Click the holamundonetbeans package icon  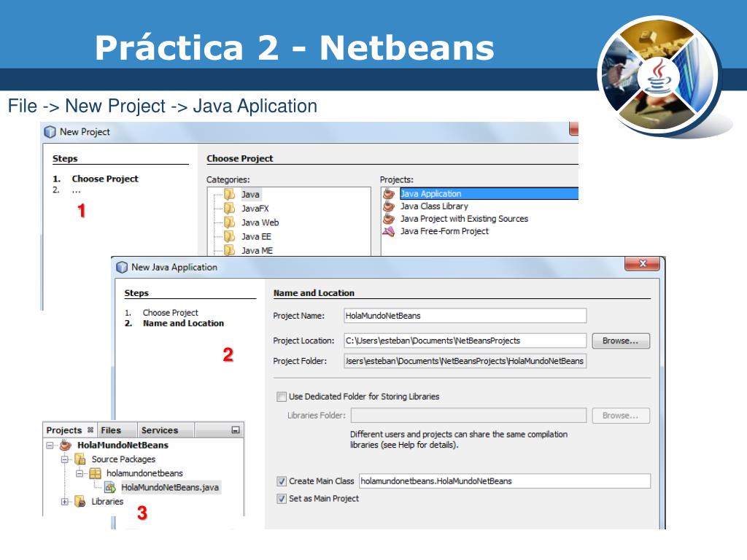(96, 473)
